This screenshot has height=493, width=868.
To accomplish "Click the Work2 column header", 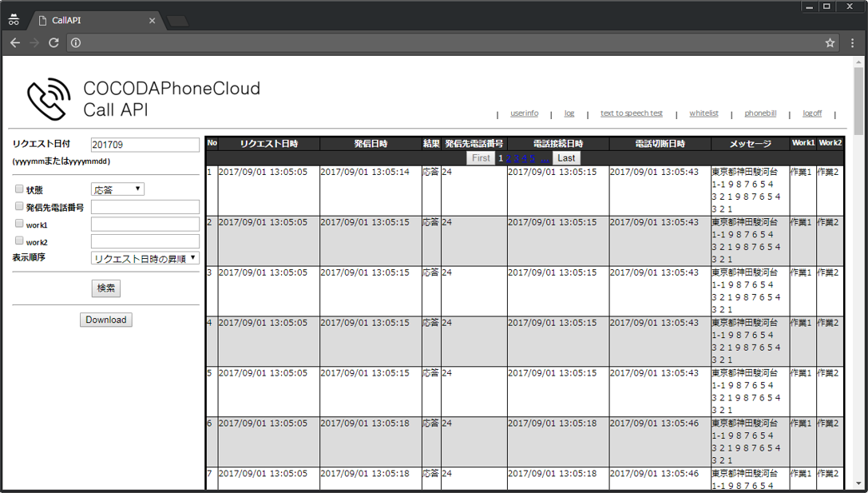I will tap(830, 143).
